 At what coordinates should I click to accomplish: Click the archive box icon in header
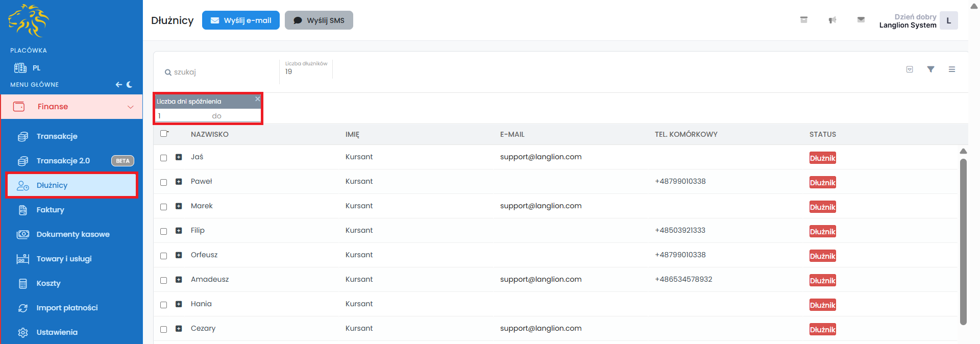[803, 20]
